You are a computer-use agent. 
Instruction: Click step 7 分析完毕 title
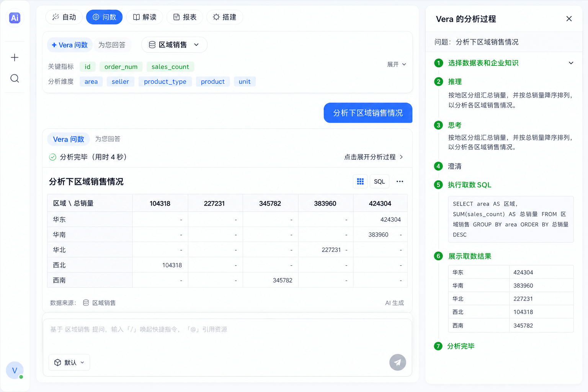point(461,346)
